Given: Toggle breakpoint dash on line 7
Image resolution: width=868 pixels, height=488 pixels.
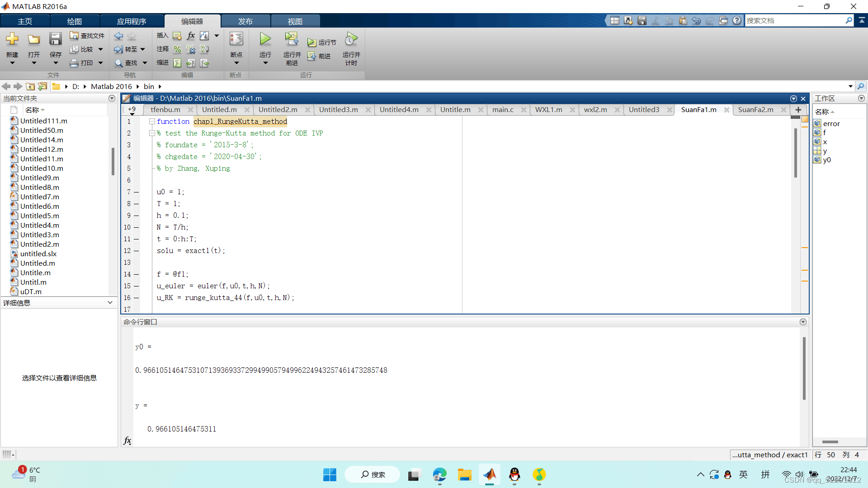Looking at the screenshot, I should tap(136, 192).
